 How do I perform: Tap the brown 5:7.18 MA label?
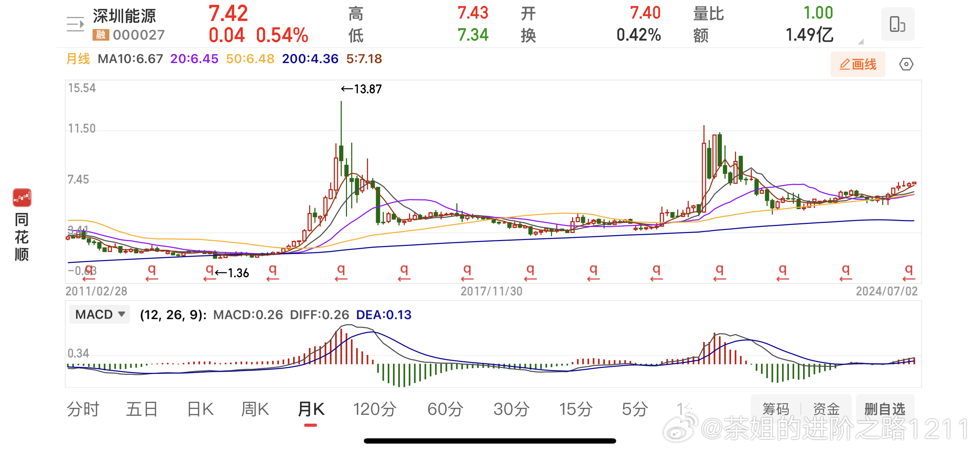pos(364,59)
